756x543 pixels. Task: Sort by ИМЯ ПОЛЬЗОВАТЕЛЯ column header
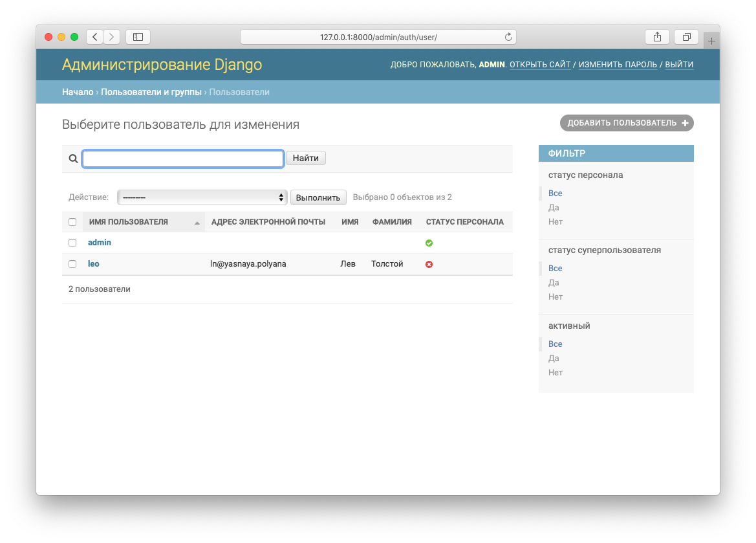[x=128, y=222]
